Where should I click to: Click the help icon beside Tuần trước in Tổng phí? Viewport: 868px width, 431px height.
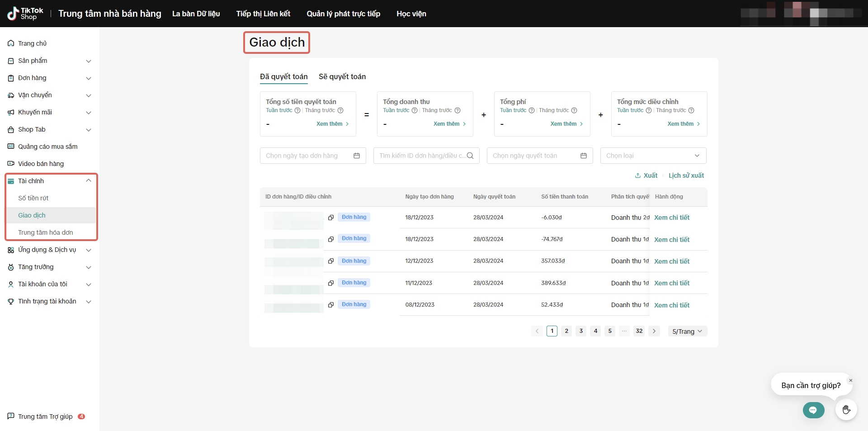[532, 110]
